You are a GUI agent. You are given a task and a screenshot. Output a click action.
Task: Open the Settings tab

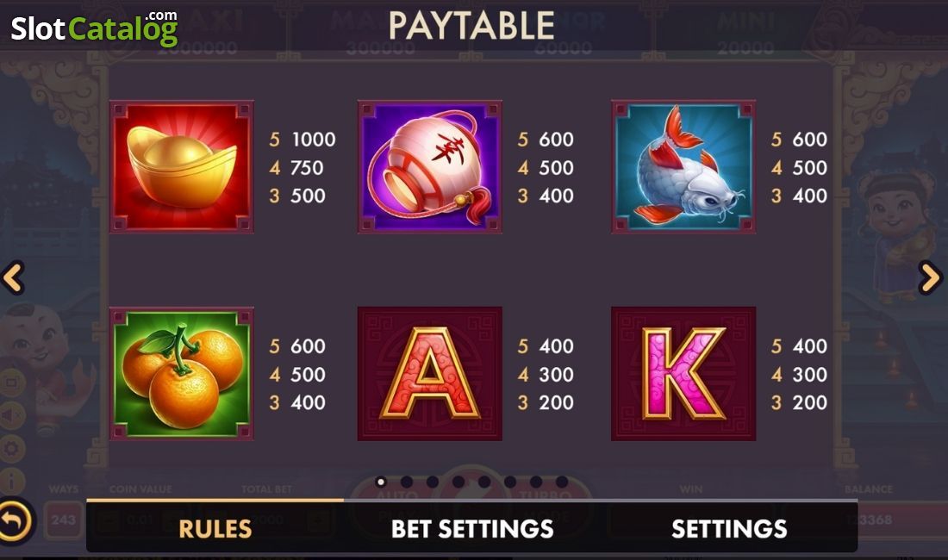click(x=729, y=529)
